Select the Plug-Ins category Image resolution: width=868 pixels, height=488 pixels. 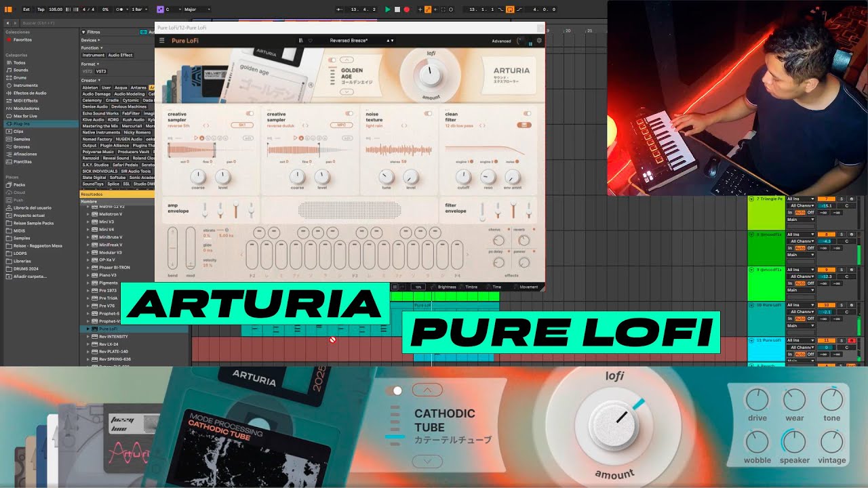[41, 124]
